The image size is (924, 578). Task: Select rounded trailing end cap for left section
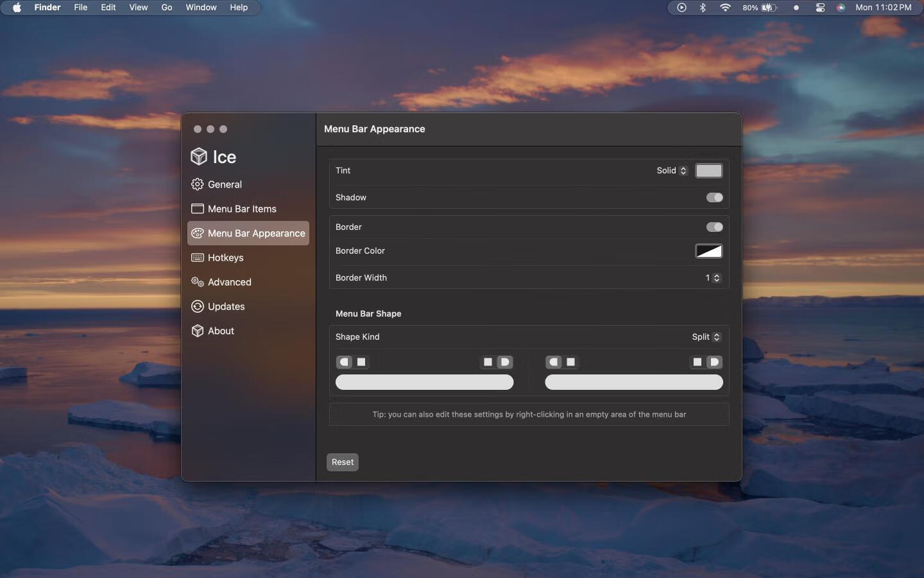505,362
